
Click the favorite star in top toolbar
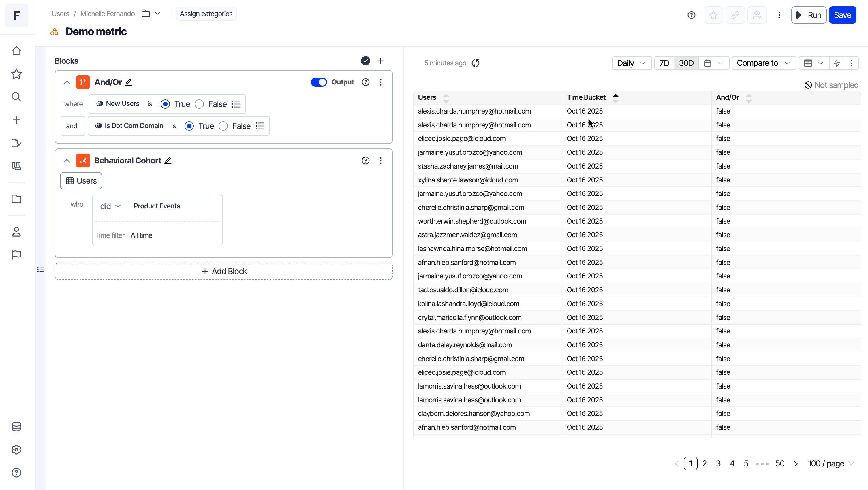pos(713,15)
